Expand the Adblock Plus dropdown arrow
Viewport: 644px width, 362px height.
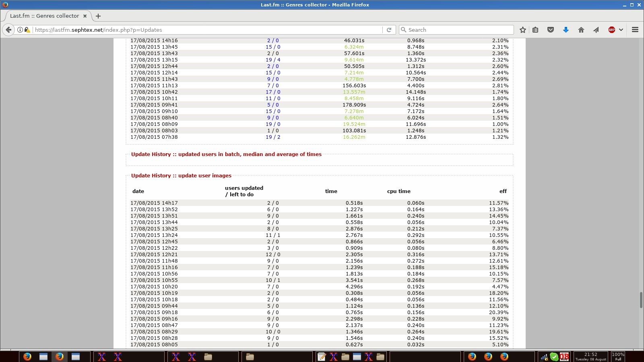621,30
